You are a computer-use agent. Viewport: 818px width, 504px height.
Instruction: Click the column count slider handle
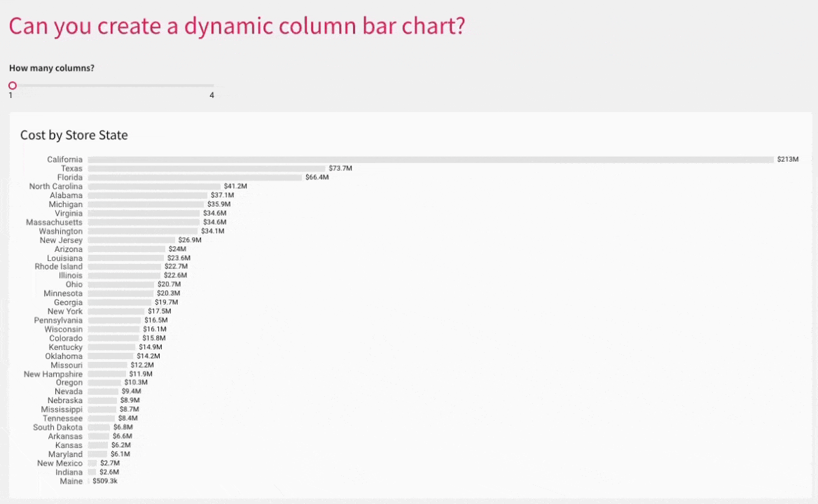[x=12, y=85]
